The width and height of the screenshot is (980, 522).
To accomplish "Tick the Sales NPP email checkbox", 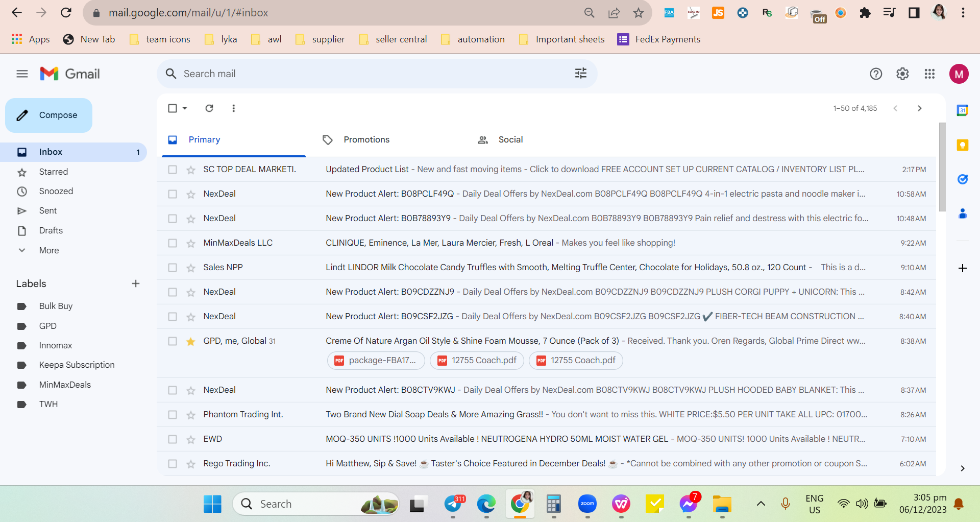I will click(x=173, y=268).
